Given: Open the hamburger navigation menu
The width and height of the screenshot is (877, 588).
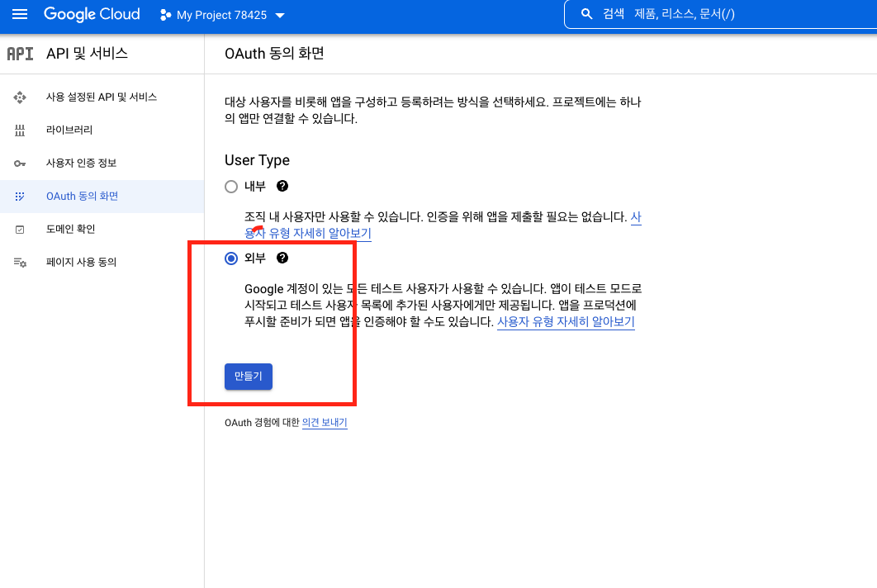Looking at the screenshot, I should (x=20, y=15).
